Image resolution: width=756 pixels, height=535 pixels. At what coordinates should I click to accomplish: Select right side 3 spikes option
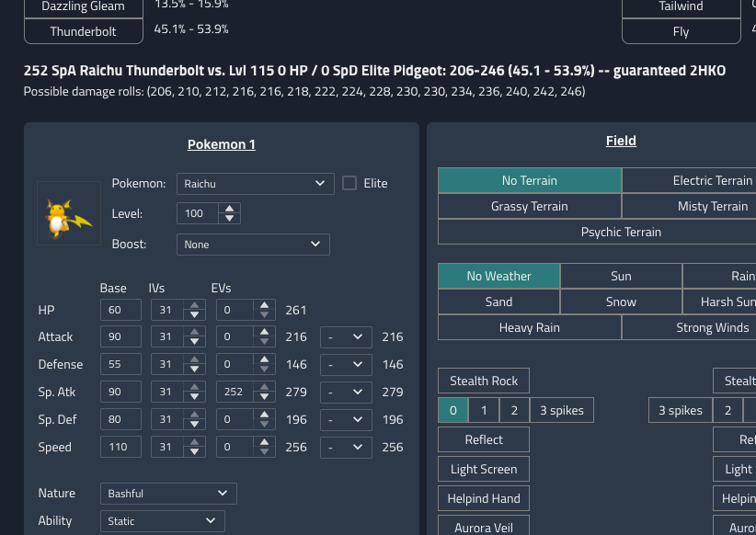coord(681,410)
